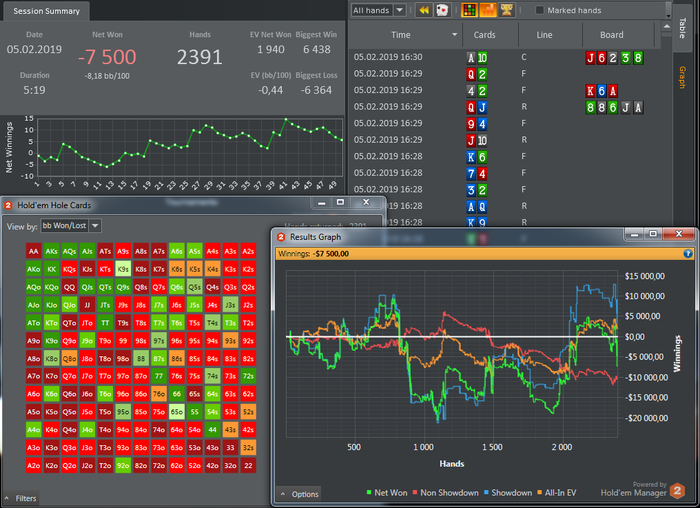Click the playing cards icon in hands toolbar
The height and width of the screenshot is (508, 700).
pyautogui.click(x=442, y=10)
